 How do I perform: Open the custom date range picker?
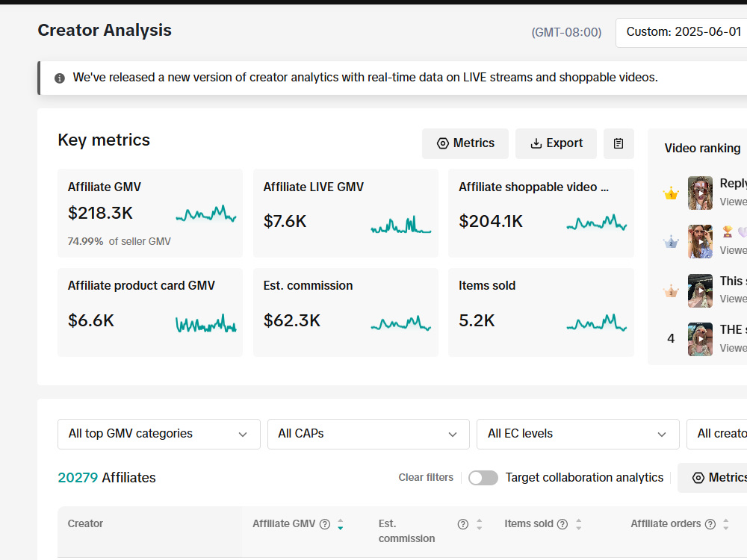(x=681, y=32)
